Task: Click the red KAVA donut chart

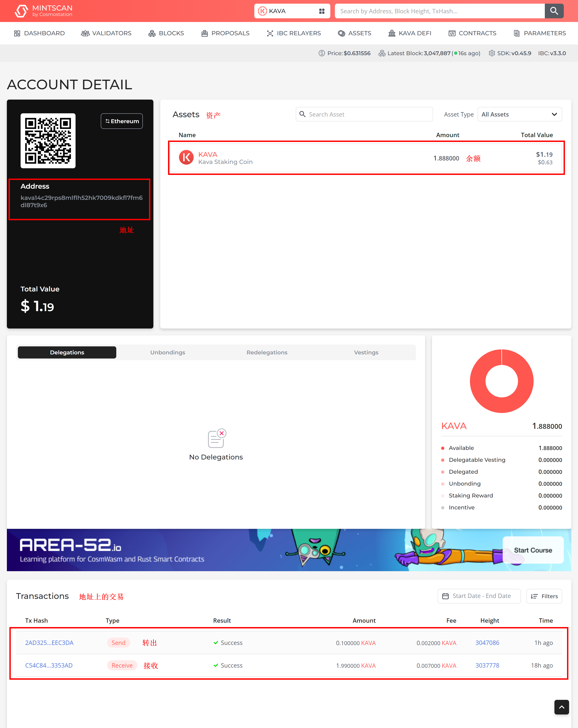Action: [x=502, y=381]
